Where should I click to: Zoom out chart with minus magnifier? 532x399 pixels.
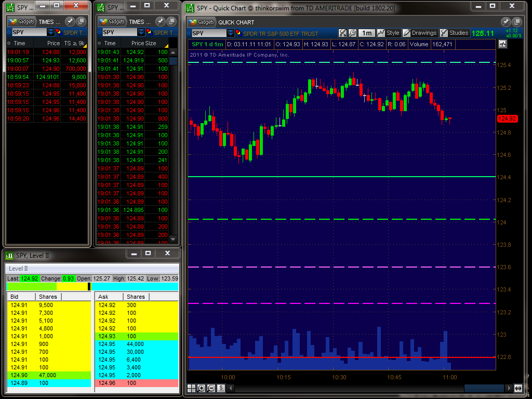pyautogui.click(x=211, y=388)
